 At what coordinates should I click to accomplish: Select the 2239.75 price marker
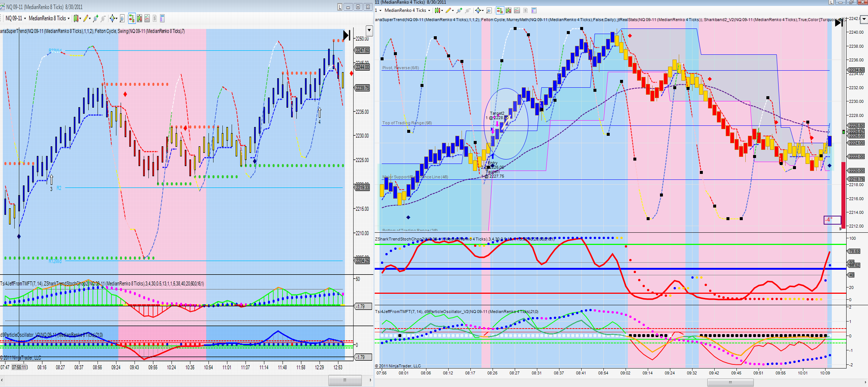[x=362, y=88]
